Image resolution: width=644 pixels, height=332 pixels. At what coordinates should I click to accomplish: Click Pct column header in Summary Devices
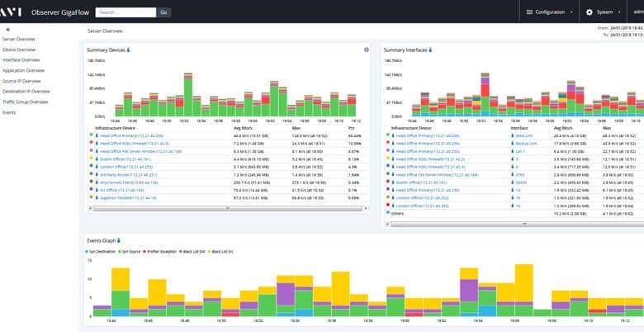351,128
